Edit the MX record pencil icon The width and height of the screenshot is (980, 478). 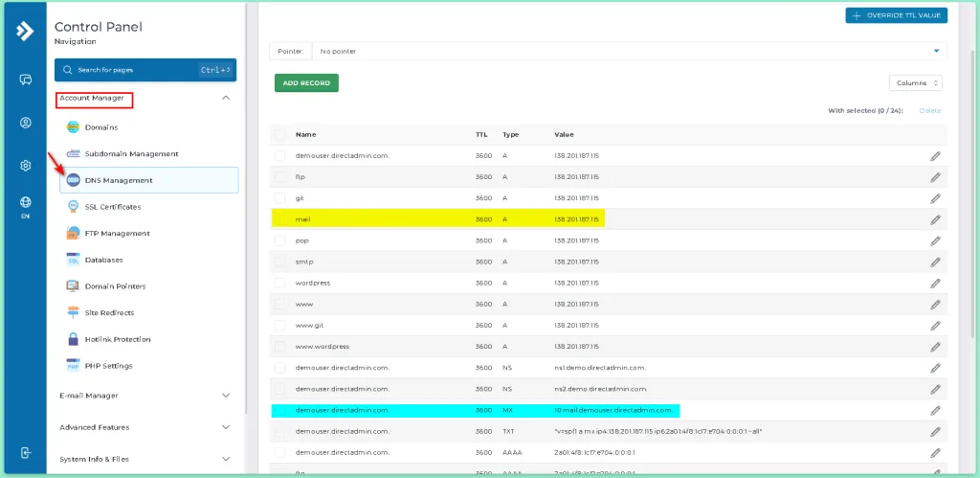[935, 410]
